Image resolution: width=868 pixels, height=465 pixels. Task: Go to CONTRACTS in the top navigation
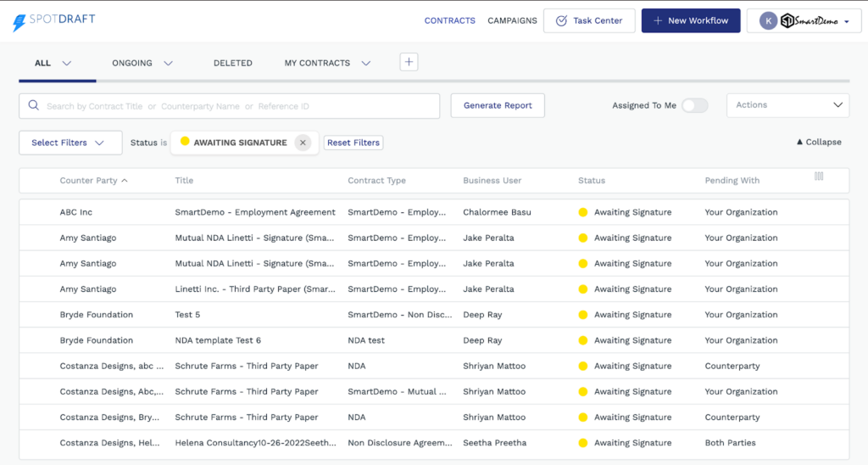(x=449, y=20)
